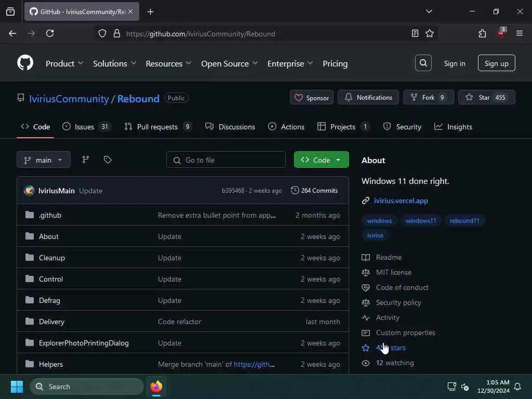This screenshot has height=399, width=532.
Task: Open the notification bell in the system tray
Action: coord(517,387)
